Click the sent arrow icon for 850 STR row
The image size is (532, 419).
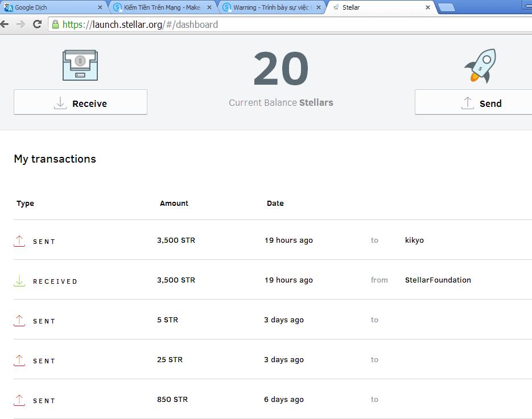19,400
